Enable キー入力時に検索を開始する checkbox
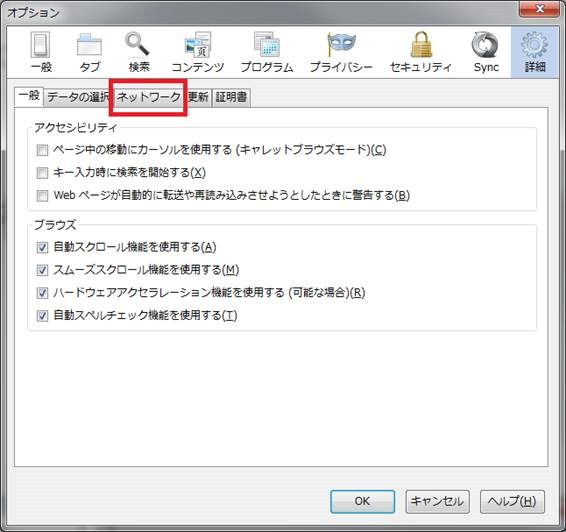The width and height of the screenshot is (566, 532). [42, 173]
